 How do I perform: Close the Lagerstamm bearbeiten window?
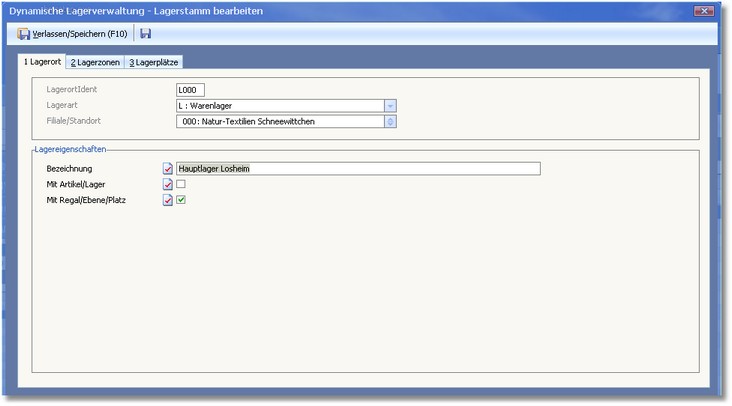(x=703, y=10)
